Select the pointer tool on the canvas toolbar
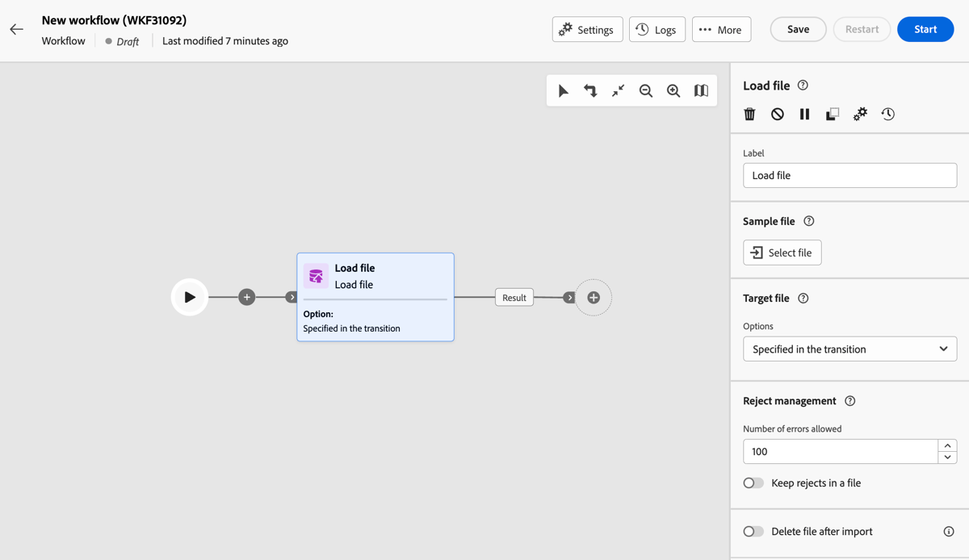 click(x=563, y=90)
